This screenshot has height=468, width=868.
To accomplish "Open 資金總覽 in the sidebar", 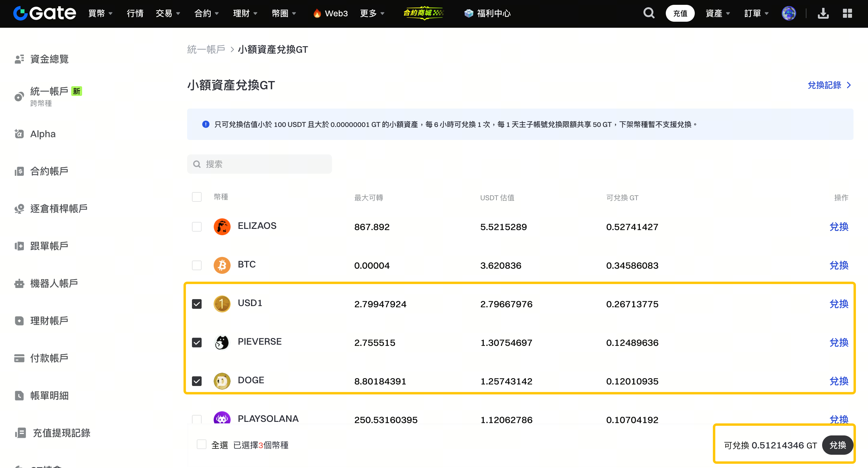I will [49, 59].
